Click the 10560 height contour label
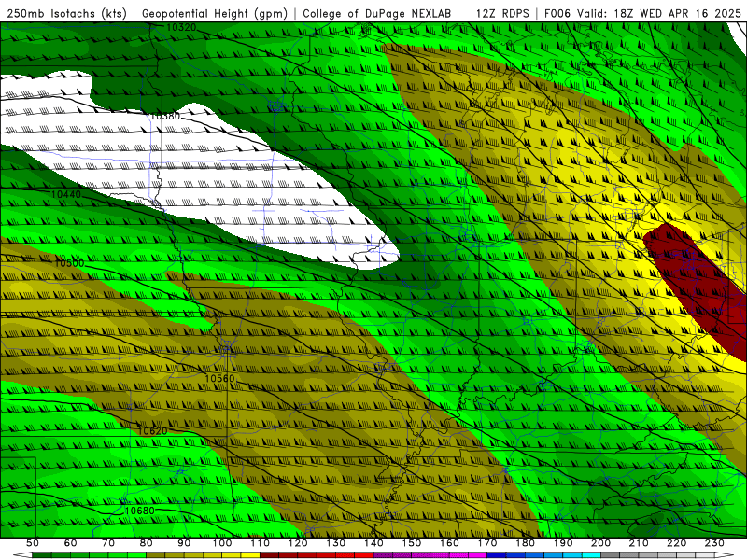Image resolution: width=747 pixels, height=560 pixels. coord(219,379)
